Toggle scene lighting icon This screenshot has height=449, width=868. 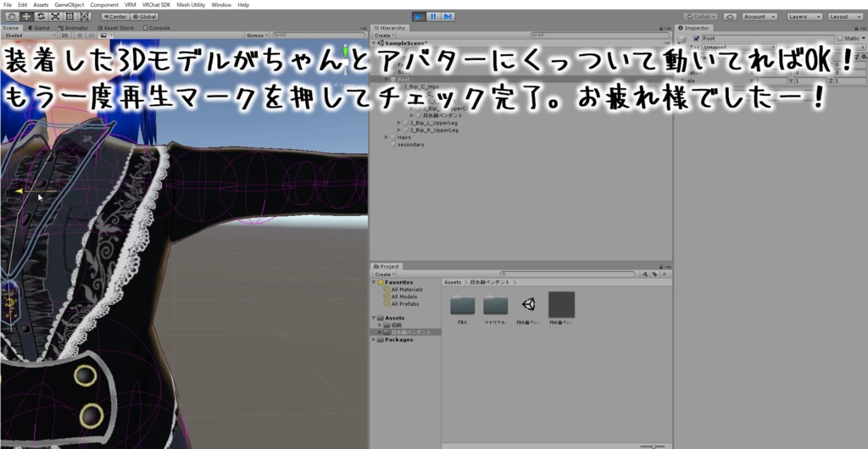tap(79, 35)
